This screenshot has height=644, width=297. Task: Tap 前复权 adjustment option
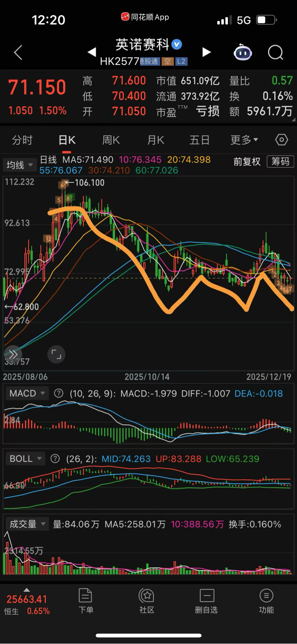[247, 161]
